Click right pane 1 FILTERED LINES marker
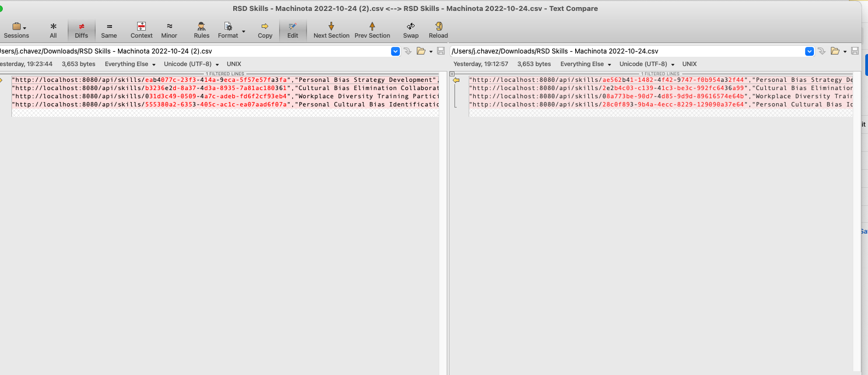This screenshot has height=375, width=868. pos(660,74)
